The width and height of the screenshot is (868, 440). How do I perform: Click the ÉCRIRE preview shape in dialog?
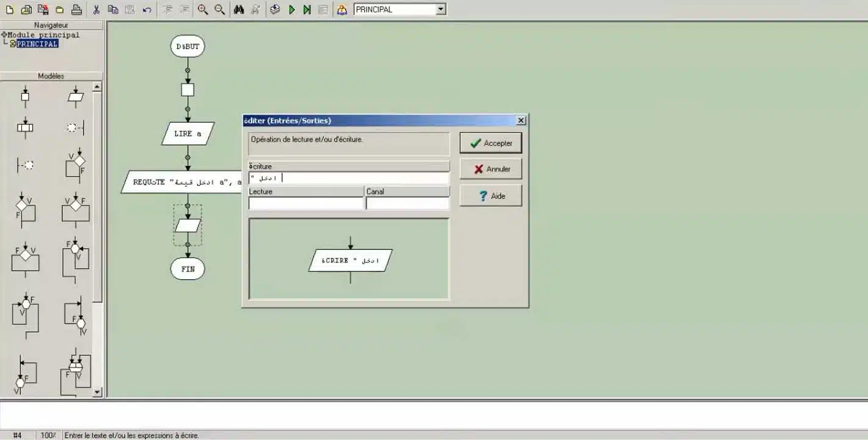351,260
